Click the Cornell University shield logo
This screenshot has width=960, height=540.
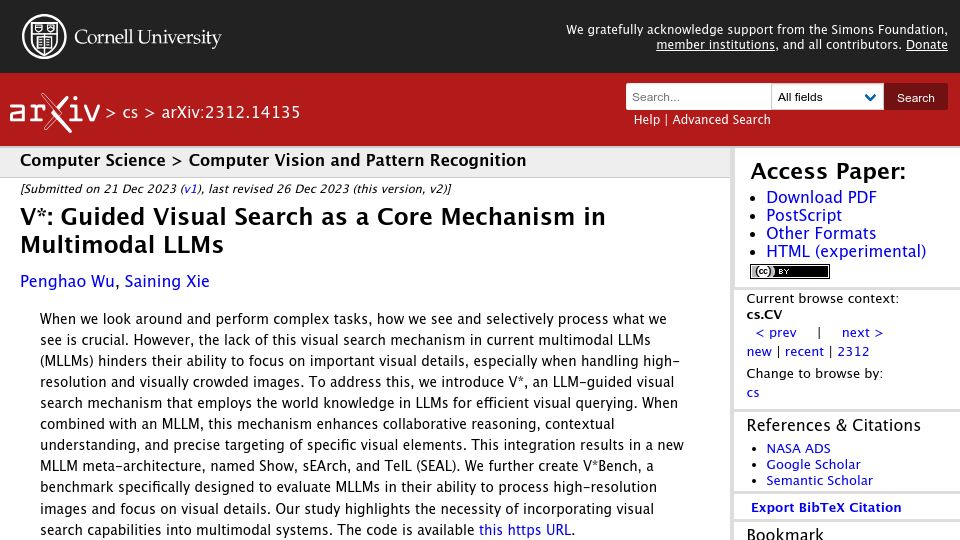click(x=44, y=37)
